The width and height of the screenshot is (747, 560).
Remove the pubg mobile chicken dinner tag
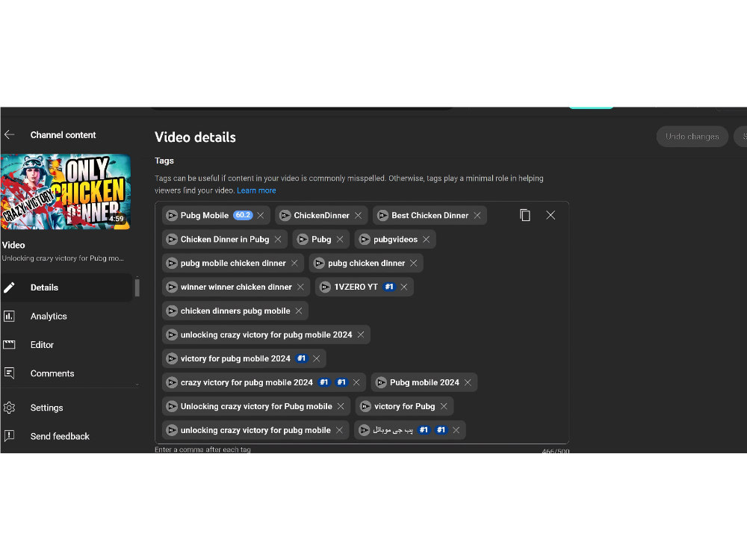tap(295, 264)
